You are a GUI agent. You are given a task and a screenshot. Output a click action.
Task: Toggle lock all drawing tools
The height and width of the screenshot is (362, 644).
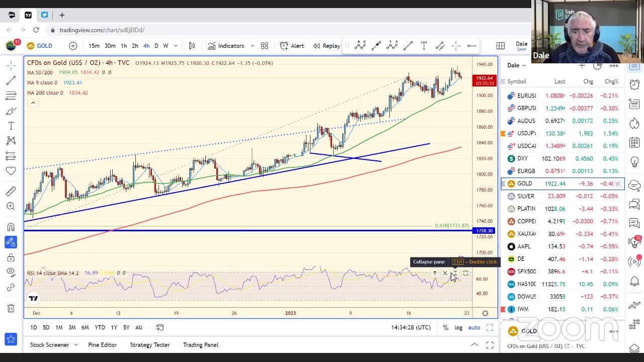tap(11, 257)
